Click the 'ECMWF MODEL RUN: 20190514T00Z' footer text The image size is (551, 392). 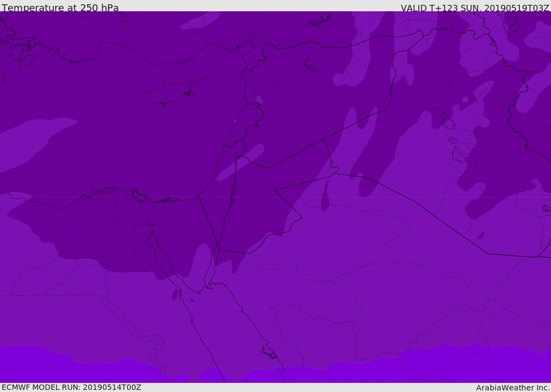point(72,387)
